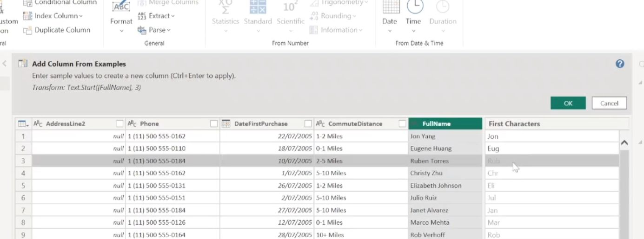Click the Duplicate Column icon
This screenshot has height=239, width=644.
(x=27, y=30)
